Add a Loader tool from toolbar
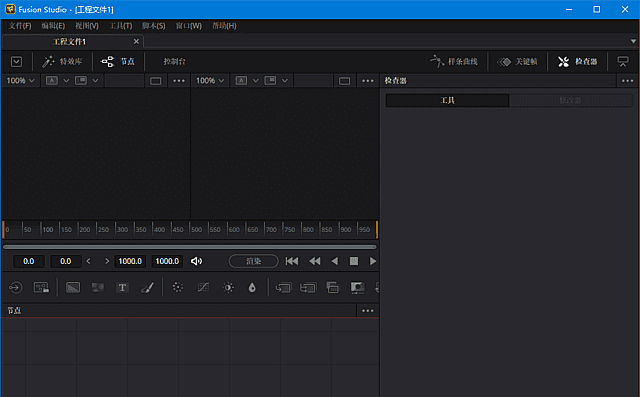This screenshot has width=640, height=397. pos(16,288)
